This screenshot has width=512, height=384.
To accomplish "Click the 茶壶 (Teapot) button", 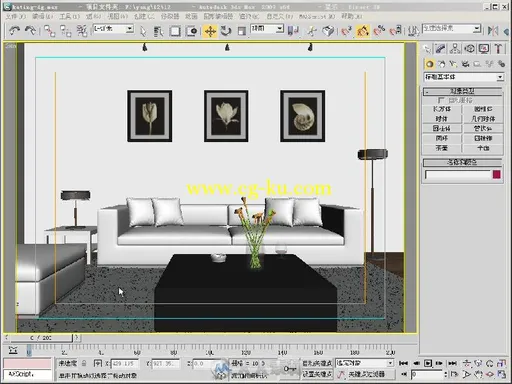I will click(442, 148).
